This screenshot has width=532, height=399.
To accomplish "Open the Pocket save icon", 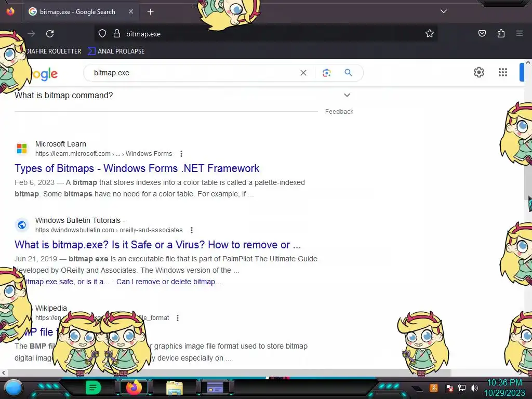I will [482, 33].
